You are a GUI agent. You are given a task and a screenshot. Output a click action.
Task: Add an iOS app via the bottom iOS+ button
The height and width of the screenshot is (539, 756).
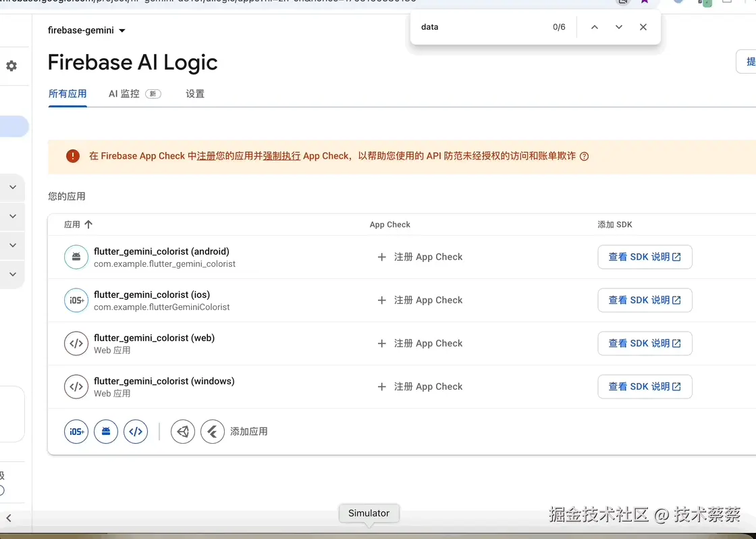pyautogui.click(x=76, y=432)
